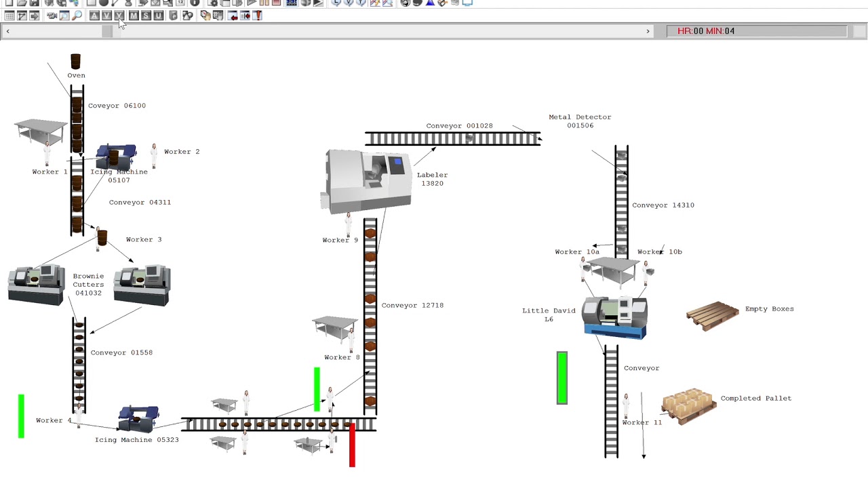Click the shapes toolbar icon
Image resolution: width=868 pixels, height=488 pixels.
[x=188, y=16]
